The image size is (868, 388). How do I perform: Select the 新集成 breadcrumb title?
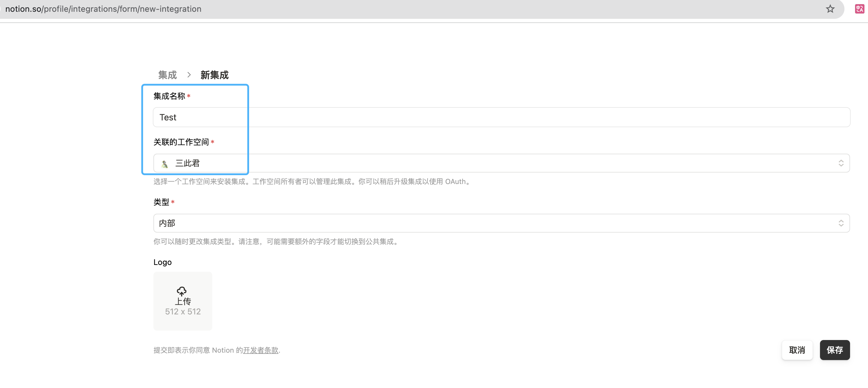[214, 75]
